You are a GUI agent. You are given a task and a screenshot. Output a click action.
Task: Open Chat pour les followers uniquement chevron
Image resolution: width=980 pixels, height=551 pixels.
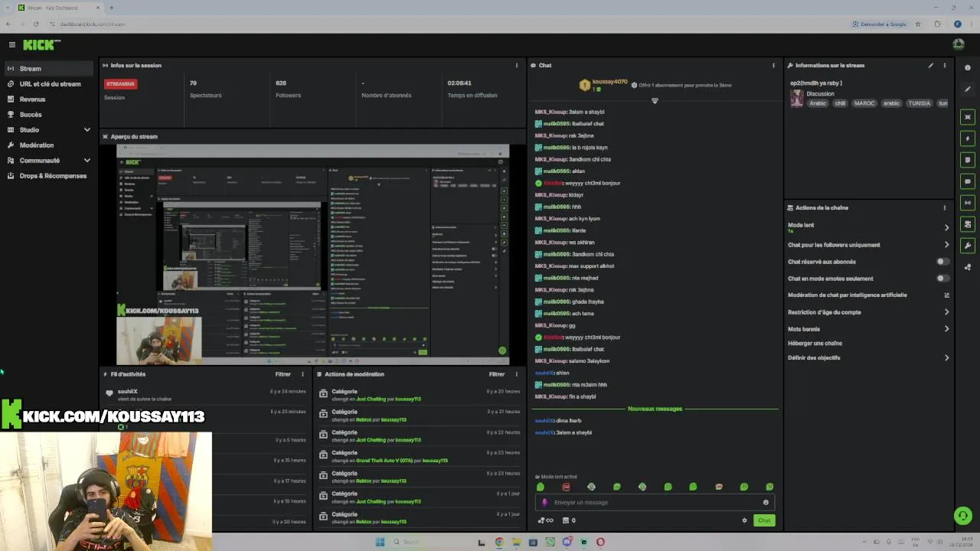click(946, 245)
